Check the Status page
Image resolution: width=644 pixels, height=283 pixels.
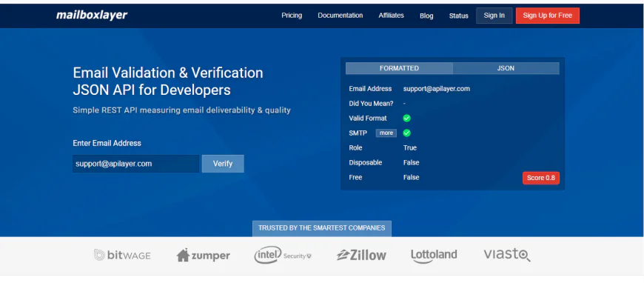coord(458,16)
